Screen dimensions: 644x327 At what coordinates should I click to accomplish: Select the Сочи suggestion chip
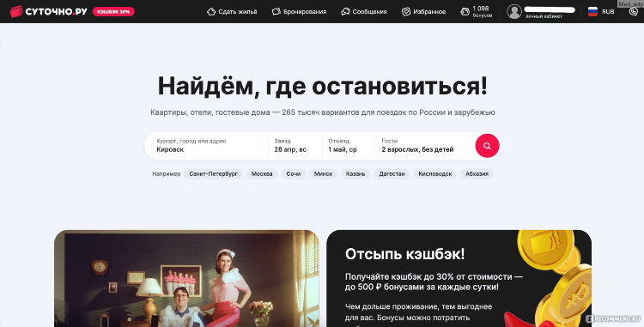(294, 174)
